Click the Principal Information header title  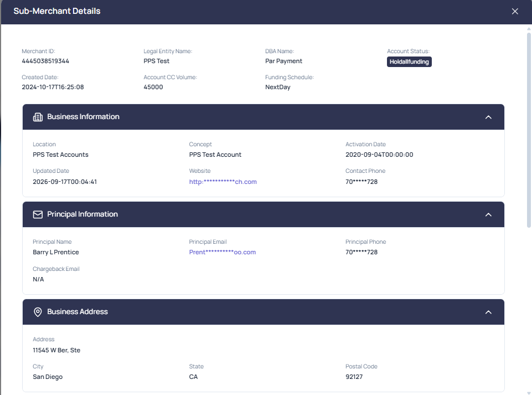click(x=82, y=214)
